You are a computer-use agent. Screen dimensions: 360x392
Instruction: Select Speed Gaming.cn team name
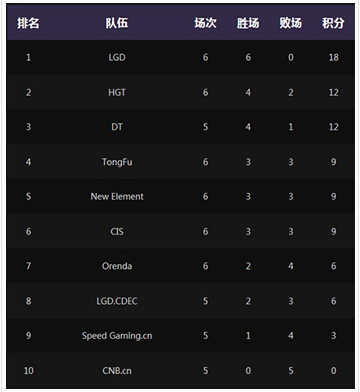coord(117,336)
